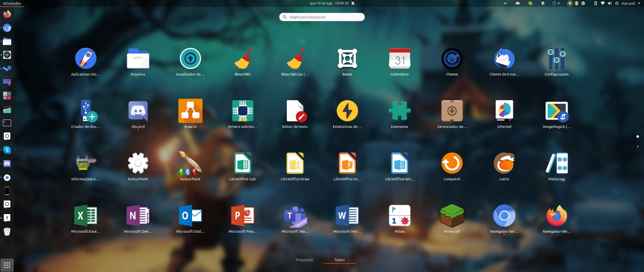Launch the Cheese webcam app
The width and height of the screenshot is (644, 272).
(452, 58)
